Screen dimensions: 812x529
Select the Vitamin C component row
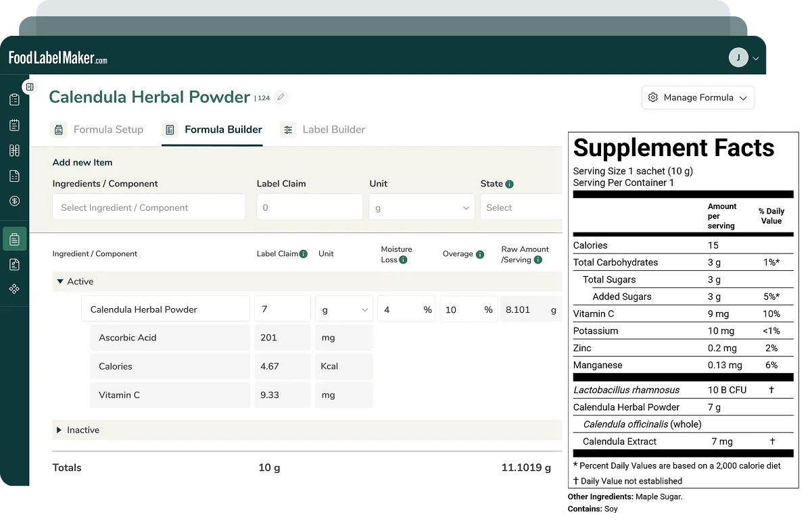coord(170,395)
